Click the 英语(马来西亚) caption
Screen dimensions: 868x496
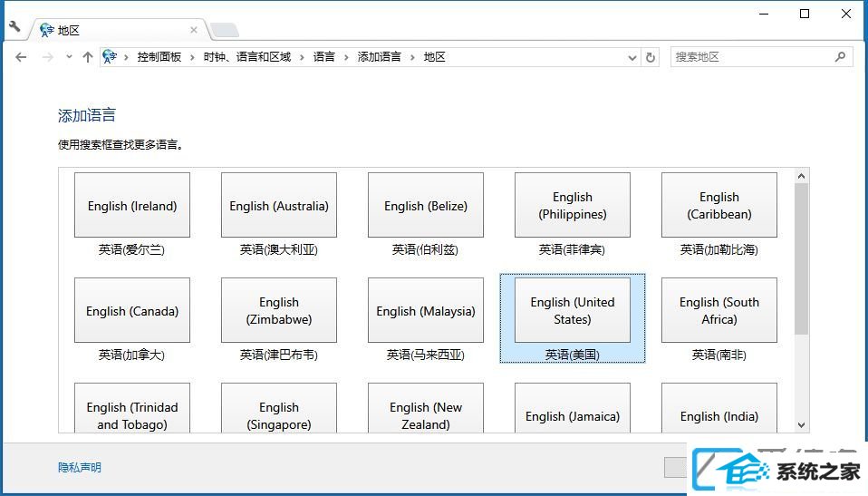coord(425,355)
